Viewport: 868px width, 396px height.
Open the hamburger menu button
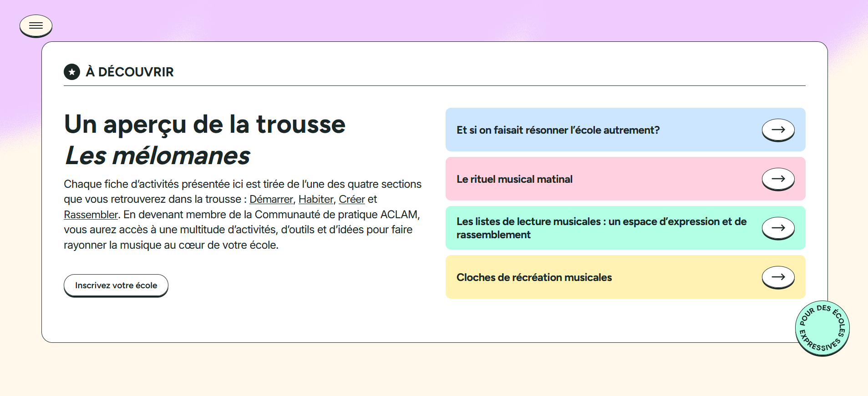point(36,26)
